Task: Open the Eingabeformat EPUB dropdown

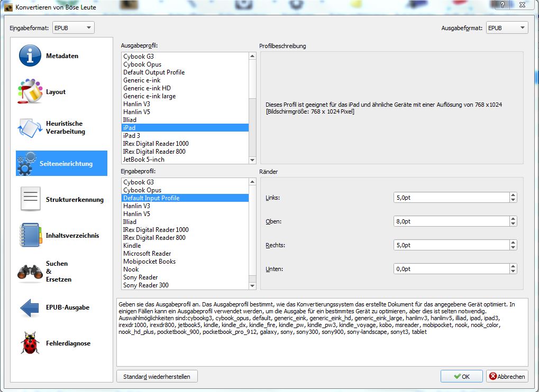Action: [73, 28]
